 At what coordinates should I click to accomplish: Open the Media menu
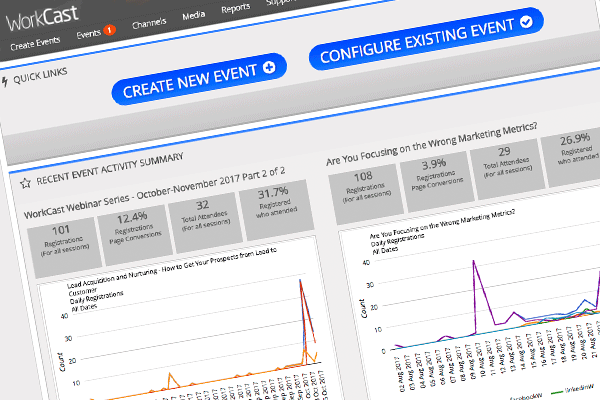(x=194, y=15)
